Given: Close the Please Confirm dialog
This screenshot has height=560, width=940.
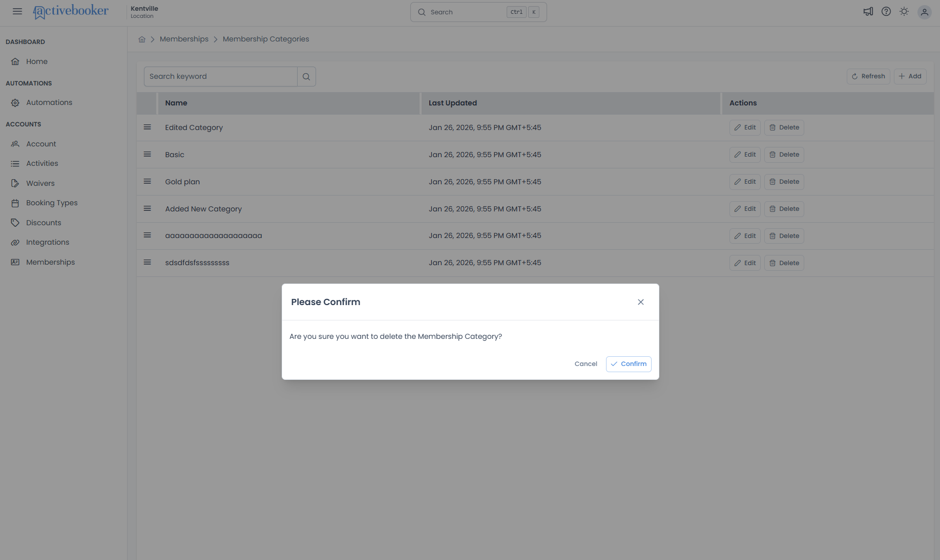Looking at the screenshot, I should pyautogui.click(x=640, y=302).
